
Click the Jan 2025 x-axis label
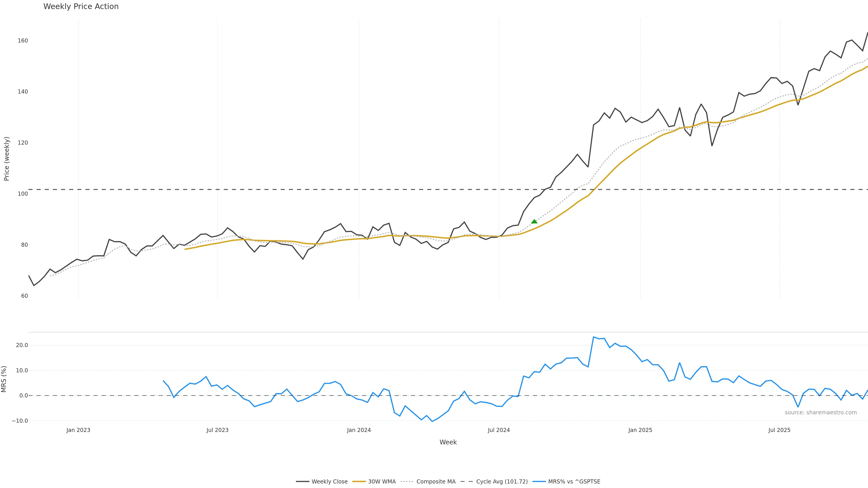(x=640, y=430)
